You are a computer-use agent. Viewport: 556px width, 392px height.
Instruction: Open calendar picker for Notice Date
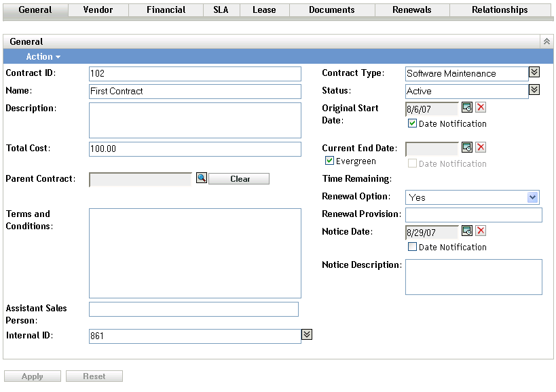pos(467,231)
